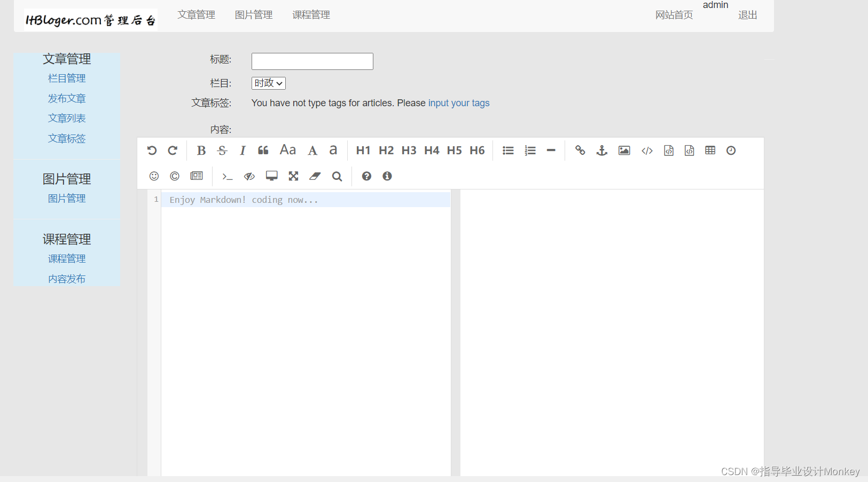Image resolution: width=868 pixels, height=482 pixels.
Task: Insert a reference anchor link
Action: pos(602,151)
